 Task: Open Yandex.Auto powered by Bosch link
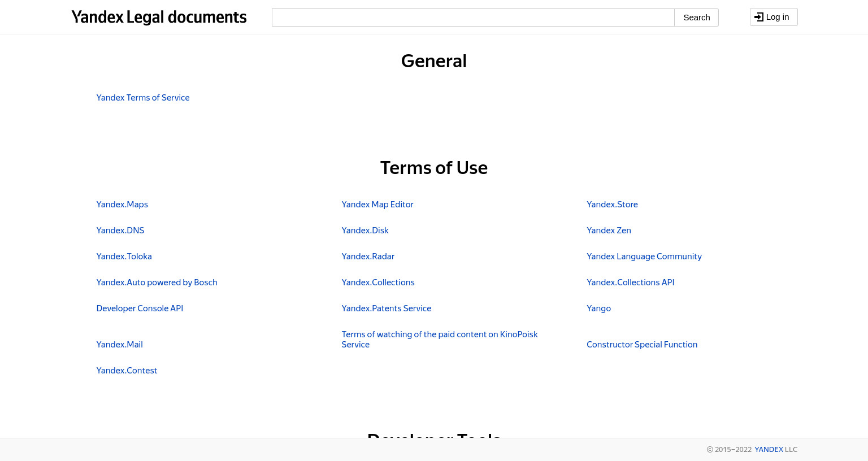point(157,282)
